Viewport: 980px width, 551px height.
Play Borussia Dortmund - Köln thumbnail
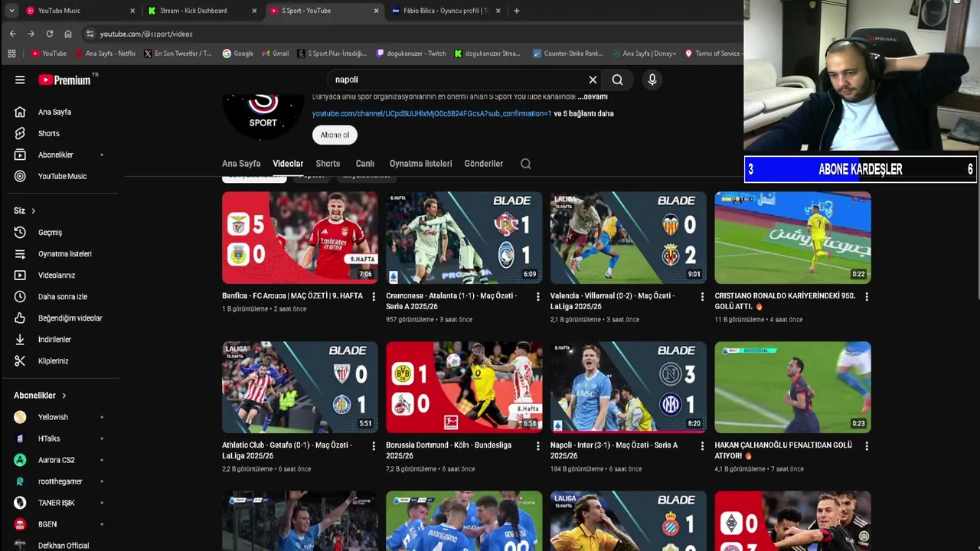tap(464, 387)
